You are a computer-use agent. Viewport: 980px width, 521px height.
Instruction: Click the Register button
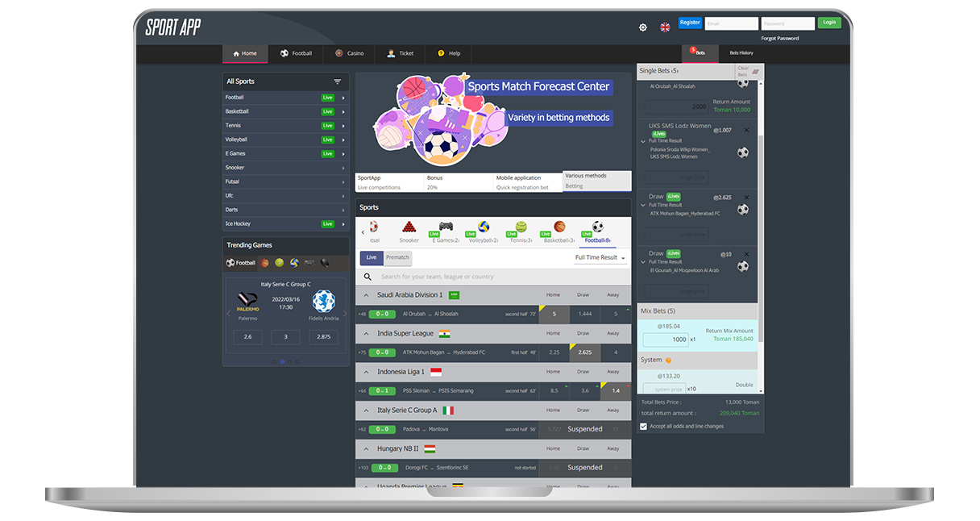(690, 23)
